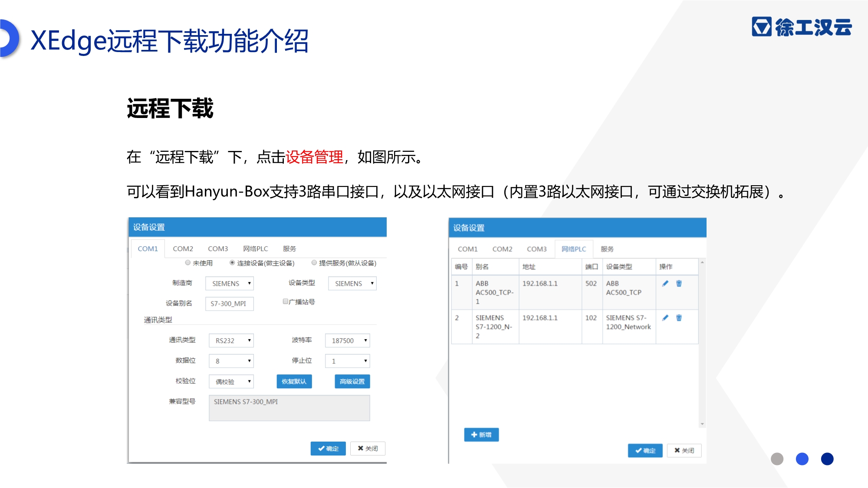Switch to COM1 tab in right dialog
Screen dimensions: 868x488
tap(468, 249)
